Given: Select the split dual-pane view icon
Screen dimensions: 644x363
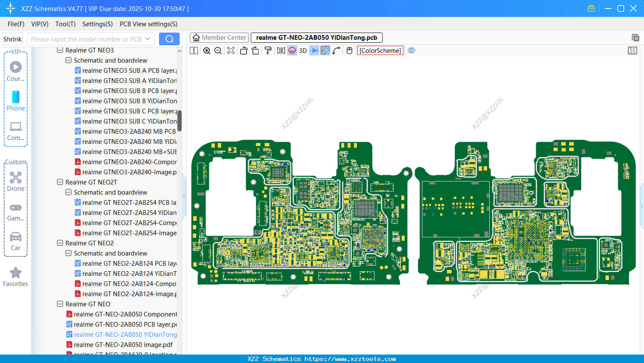Looking at the screenshot, I should point(194,50).
